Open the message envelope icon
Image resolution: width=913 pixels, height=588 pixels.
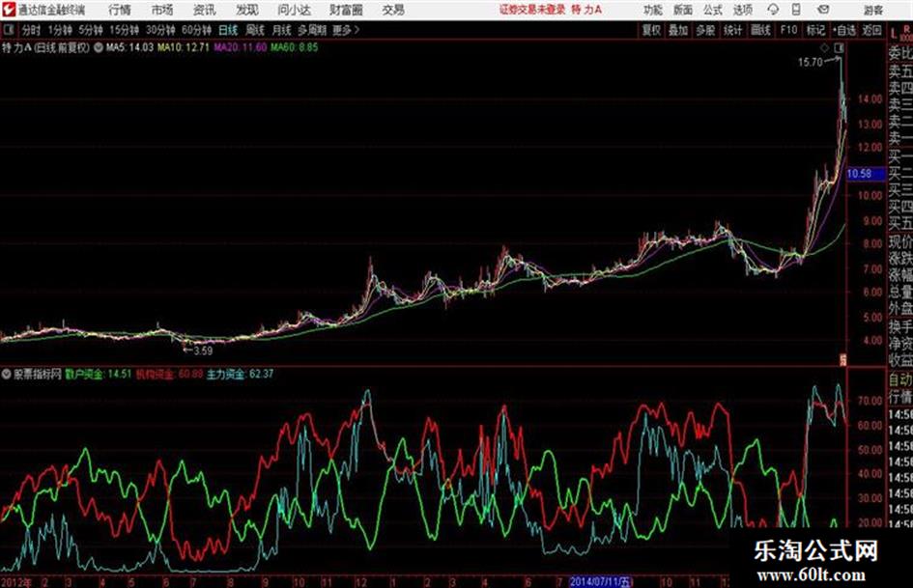point(823,10)
